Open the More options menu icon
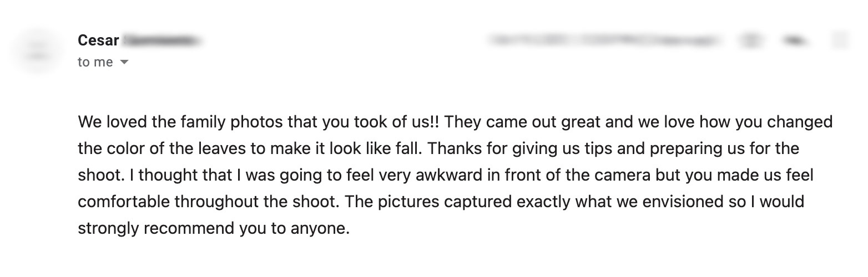Image resolution: width=868 pixels, height=277 pixels. [x=840, y=40]
